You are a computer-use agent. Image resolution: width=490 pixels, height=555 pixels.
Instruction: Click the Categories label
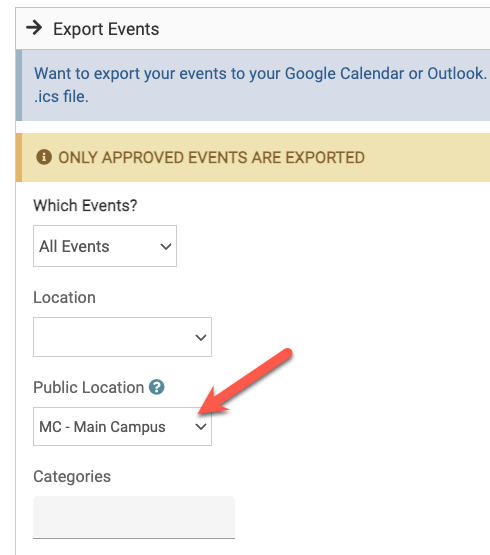click(72, 476)
